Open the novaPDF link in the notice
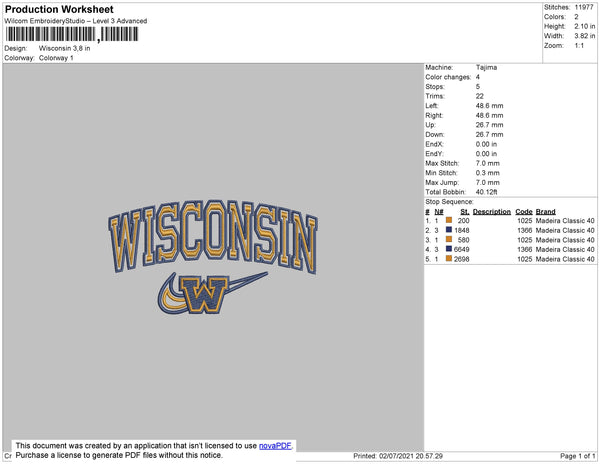 pos(275,446)
